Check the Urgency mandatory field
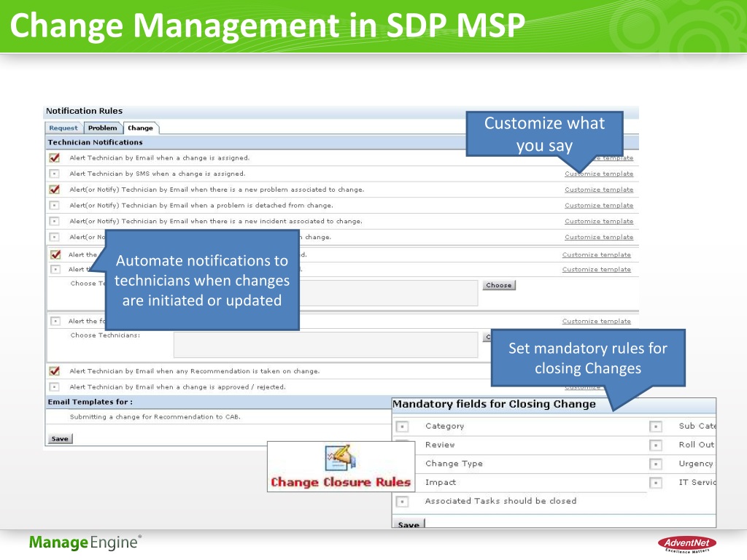Image resolution: width=747 pixels, height=560 pixels. [656, 463]
